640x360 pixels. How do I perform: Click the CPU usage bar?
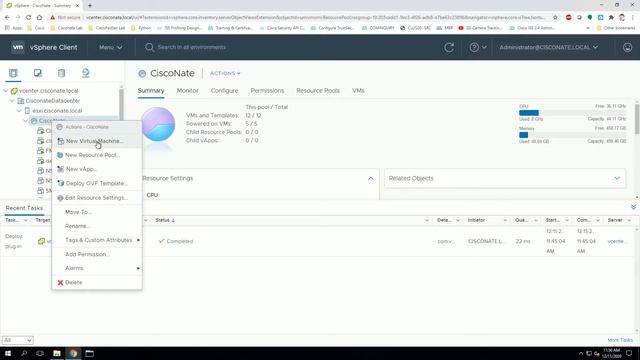click(x=572, y=113)
